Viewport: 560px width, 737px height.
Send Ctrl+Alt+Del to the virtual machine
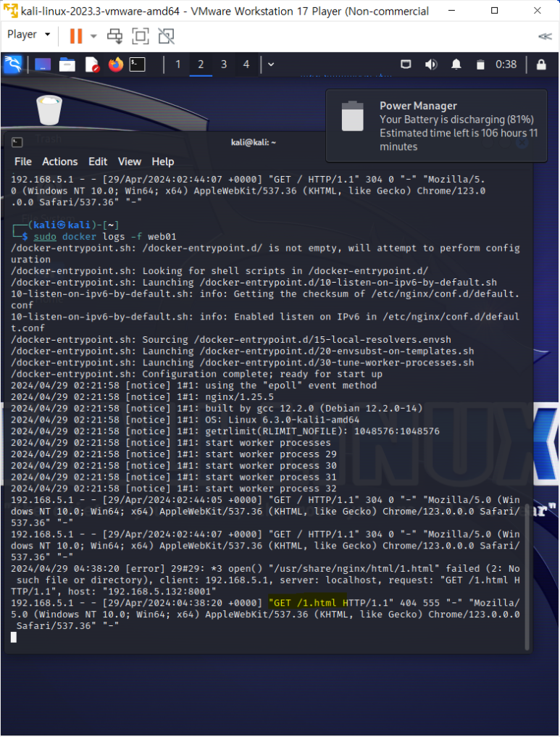114,36
